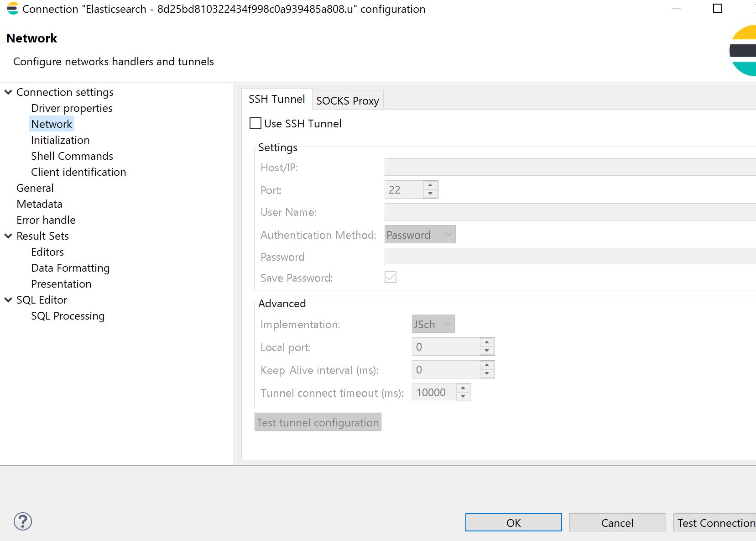
Task: Collapse the Connection settings tree node
Action: pos(8,92)
